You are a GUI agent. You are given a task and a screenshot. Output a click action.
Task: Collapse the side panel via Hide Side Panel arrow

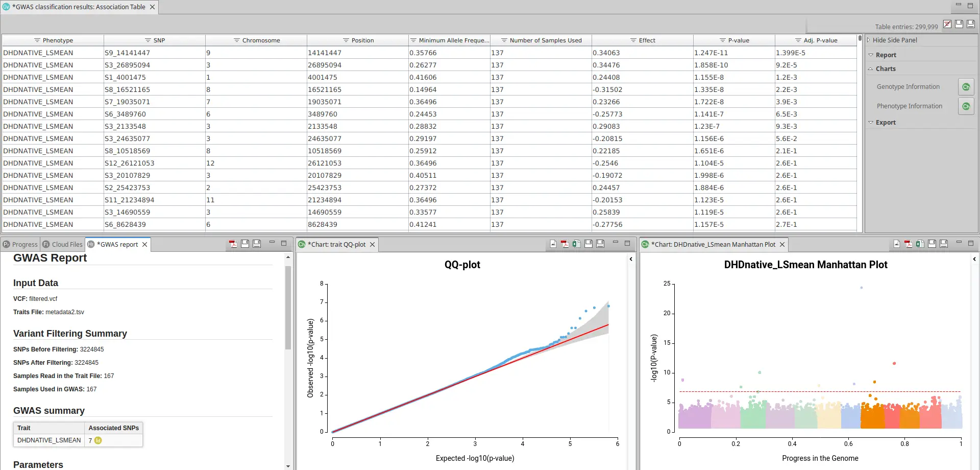869,40
